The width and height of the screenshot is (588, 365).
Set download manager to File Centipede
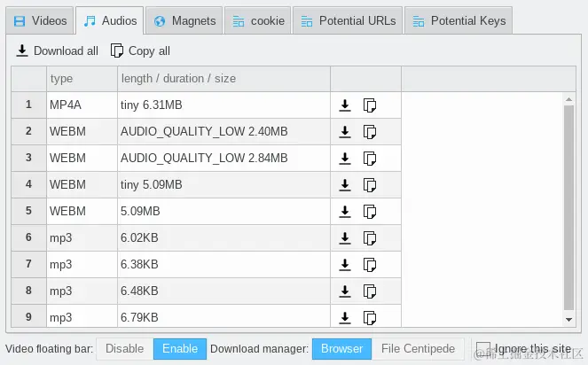pyautogui.click(x=418, y=349)
